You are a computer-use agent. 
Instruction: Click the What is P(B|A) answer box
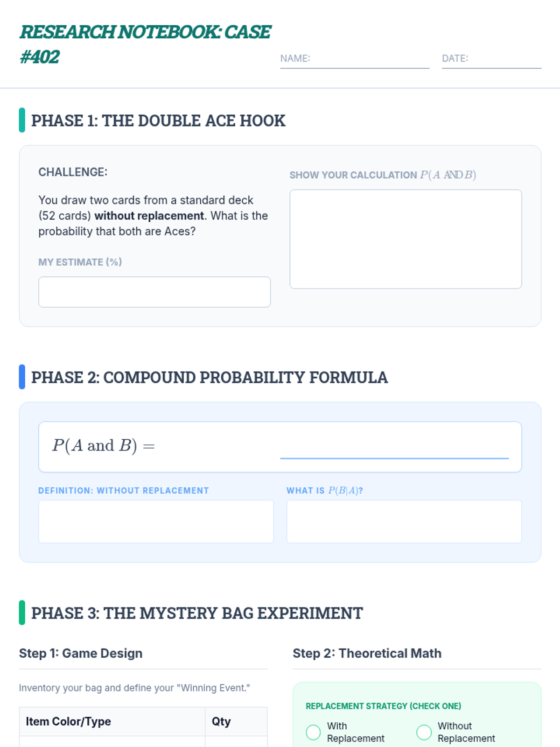404,521
